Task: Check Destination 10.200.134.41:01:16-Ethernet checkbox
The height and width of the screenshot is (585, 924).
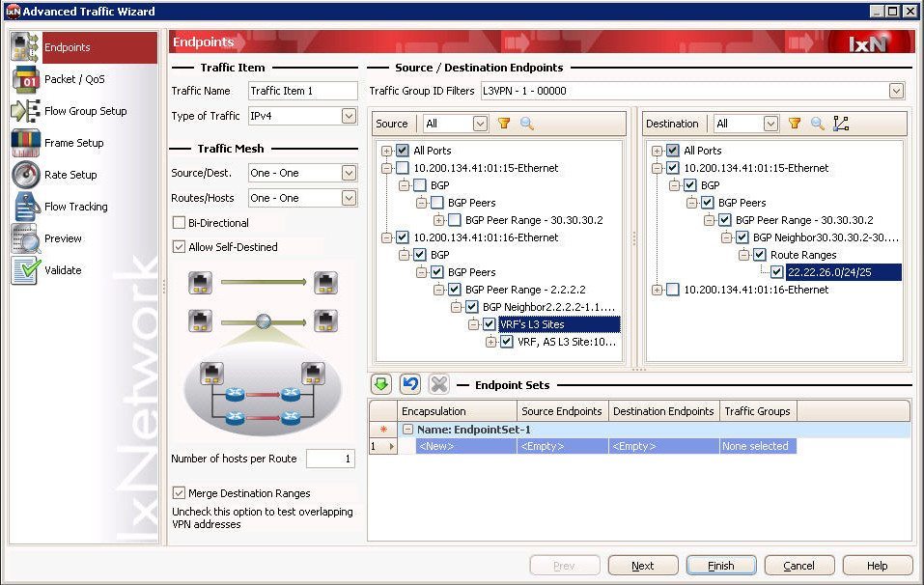Action: pos(673,290)
